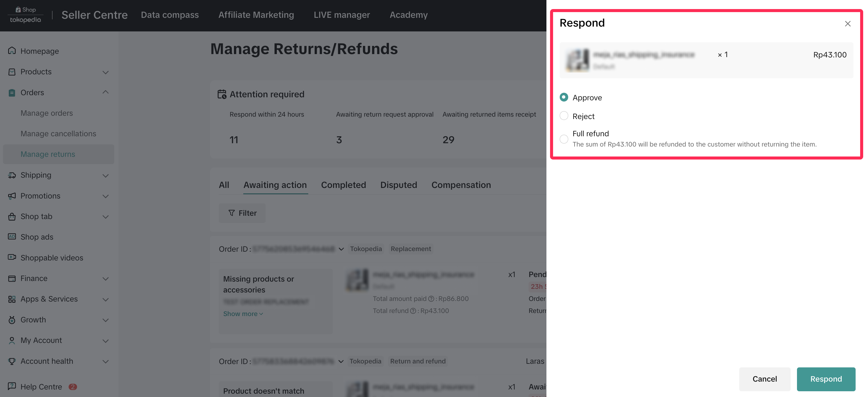Image resolution: width=868 pixels, height=397 pixels.
Task: Click the product thumbnail in Respond panel
Action: pyautogui.click(x=578, y=60)
